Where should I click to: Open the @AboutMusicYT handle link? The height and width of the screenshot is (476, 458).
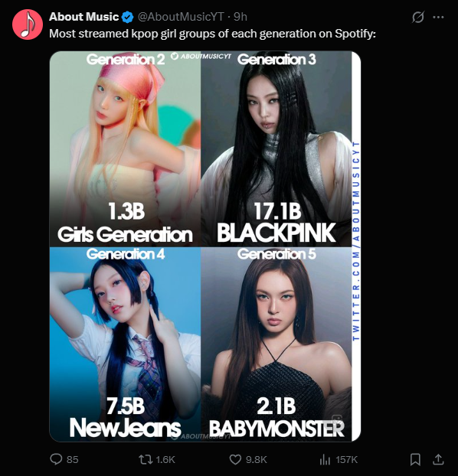[181, 17]
